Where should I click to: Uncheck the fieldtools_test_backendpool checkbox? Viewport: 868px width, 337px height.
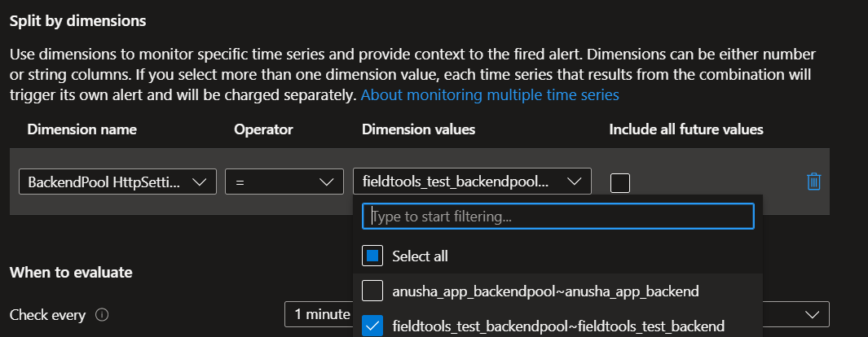click(372, 326)
